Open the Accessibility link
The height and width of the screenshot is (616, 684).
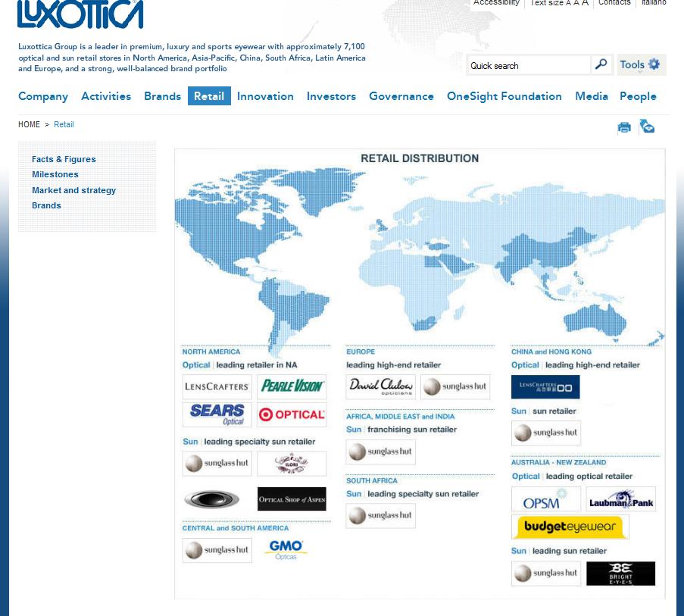(496, 2)
